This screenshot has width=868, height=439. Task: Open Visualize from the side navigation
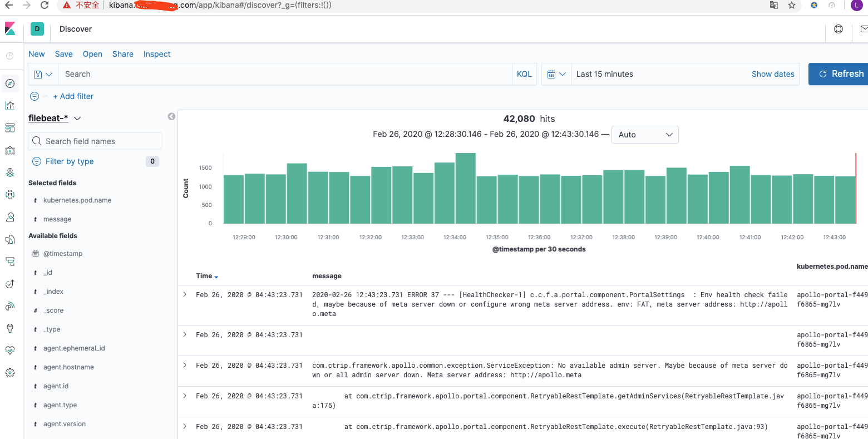pyautogui.click(x=10, y=106)
